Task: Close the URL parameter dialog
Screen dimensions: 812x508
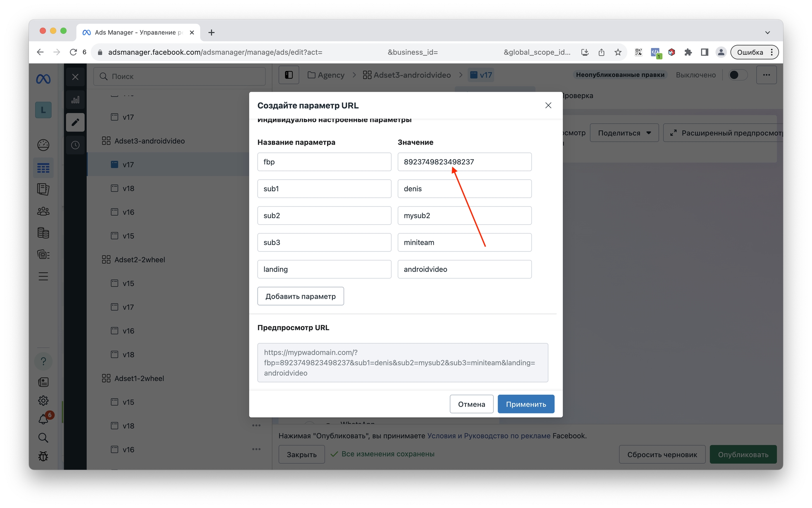Action: click(x=548, y=105)
